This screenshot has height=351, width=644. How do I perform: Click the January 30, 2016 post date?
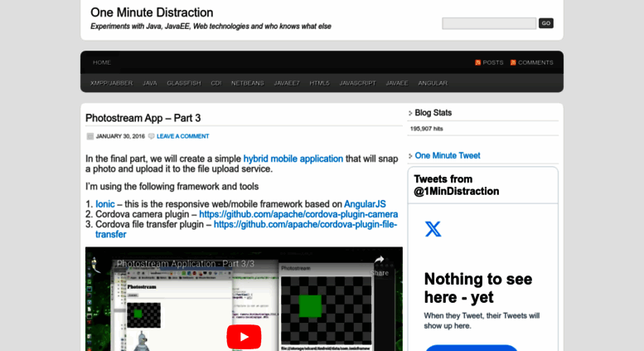(120, 136)
